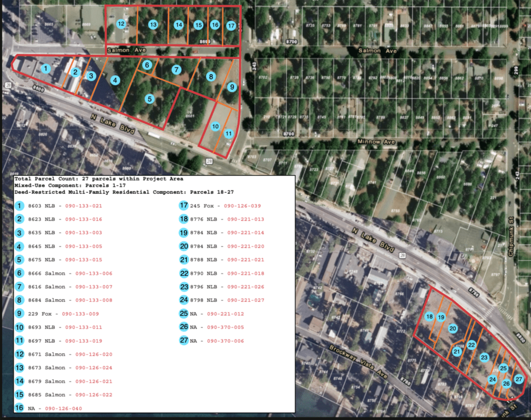Select map marker 5 on the aerial
Image resolution: width=531 pixels, height=420 pixels.
tap(149, 99)
